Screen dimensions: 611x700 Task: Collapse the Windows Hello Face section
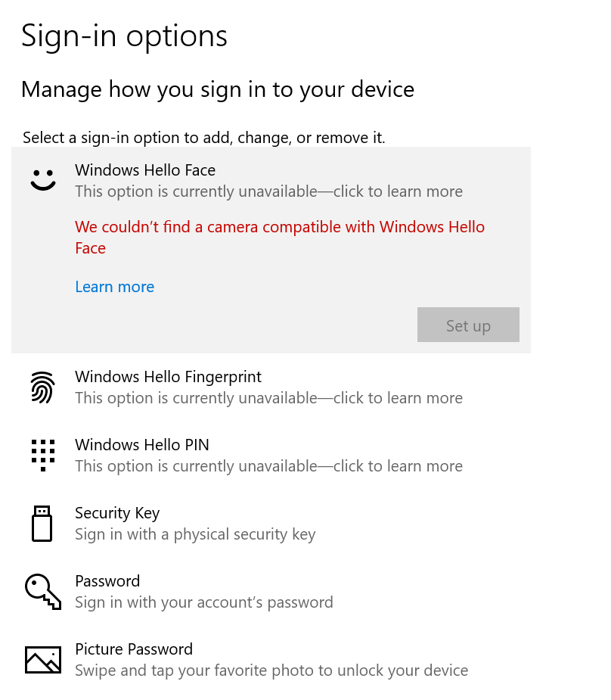click(144, 170)
